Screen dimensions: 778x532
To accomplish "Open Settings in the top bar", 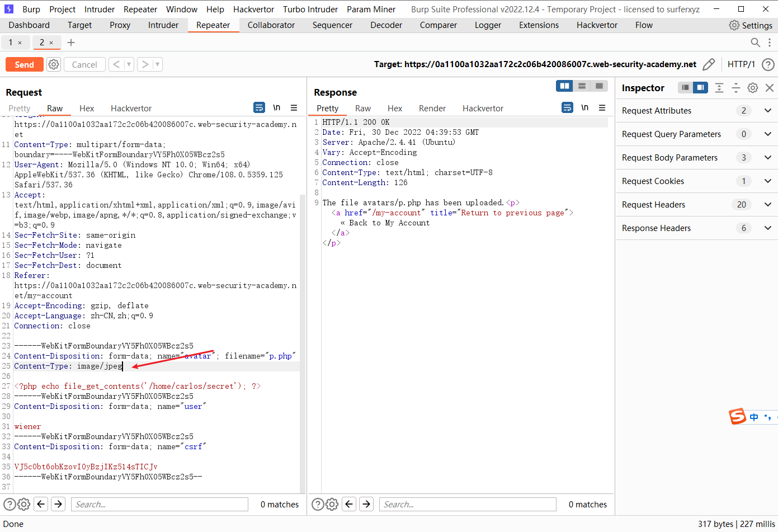I will point(751,25).
